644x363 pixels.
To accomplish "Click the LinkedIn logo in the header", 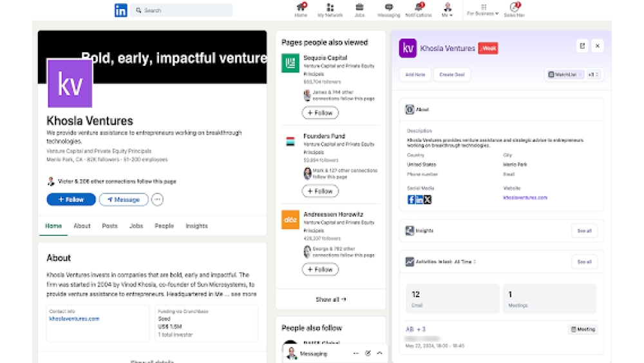I will tap(121, 10).
